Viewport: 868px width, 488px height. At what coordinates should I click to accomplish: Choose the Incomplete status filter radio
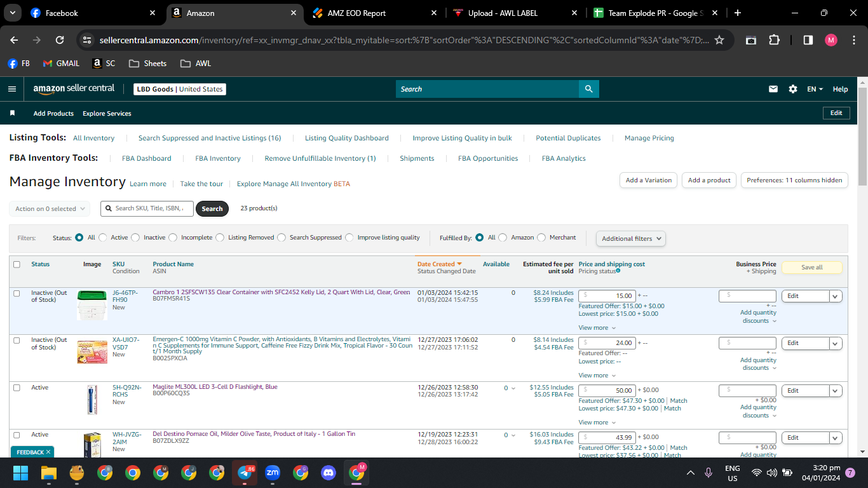tap(173, 238)
